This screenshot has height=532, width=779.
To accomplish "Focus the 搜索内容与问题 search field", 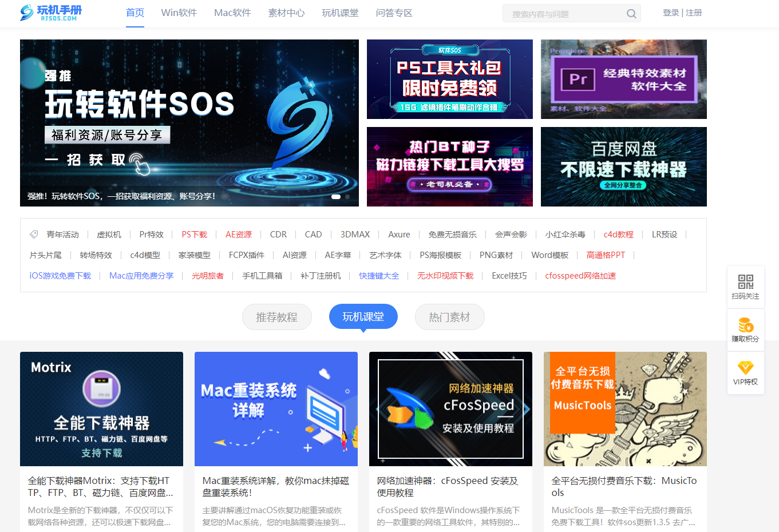I will (x=564, y=14).
